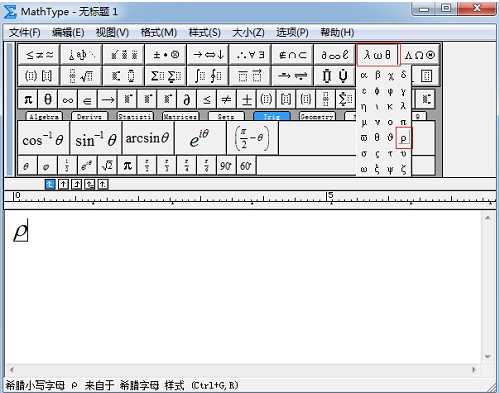Insert sigma from the Greek letter palette
The image size is (499, 393).
pyautogui.click(x=364, y=153)
